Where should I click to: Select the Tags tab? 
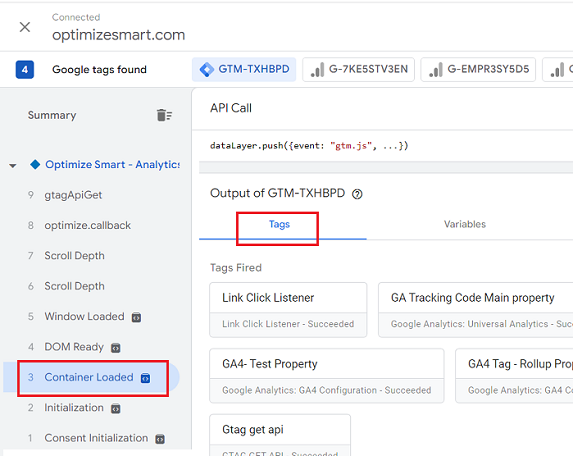279,224
